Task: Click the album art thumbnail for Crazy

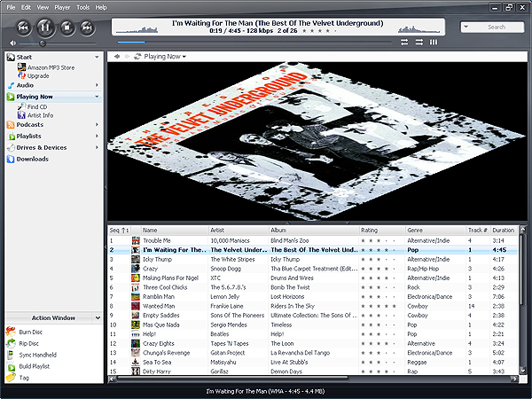Action: pyautogui.click(x=136, y=269)
